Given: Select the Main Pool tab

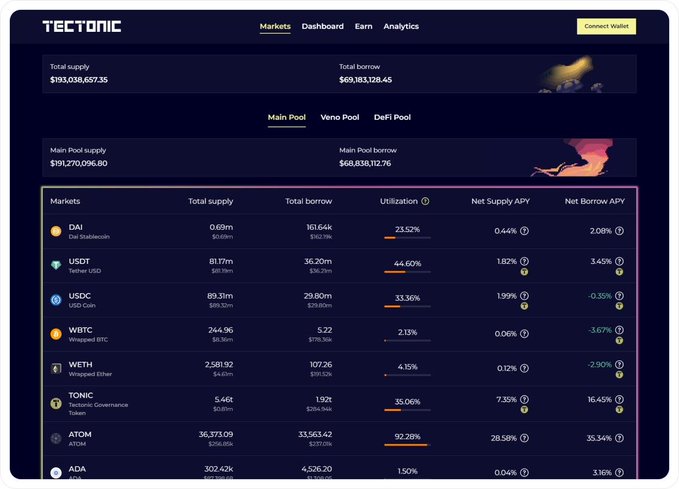Looking at the screenshot, I should click(x=287, y=117).
